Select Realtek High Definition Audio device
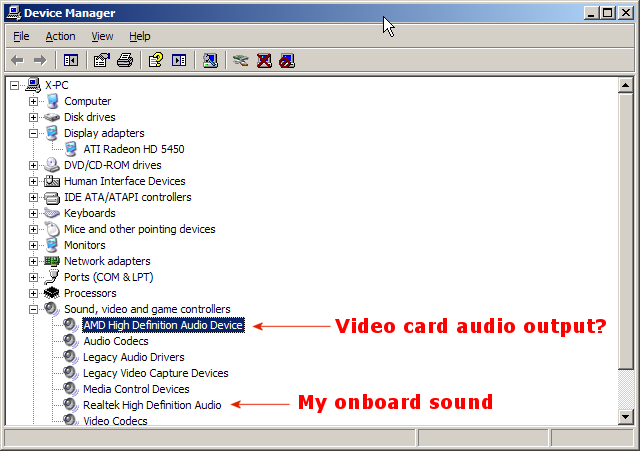The height and width of the screenshot is (451, 640). (152, 405)
